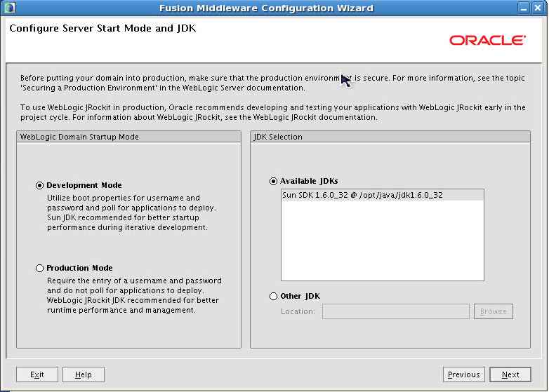The image size is (549, 392).
Task: Choose Production Mode radio button
Action: 39,269
